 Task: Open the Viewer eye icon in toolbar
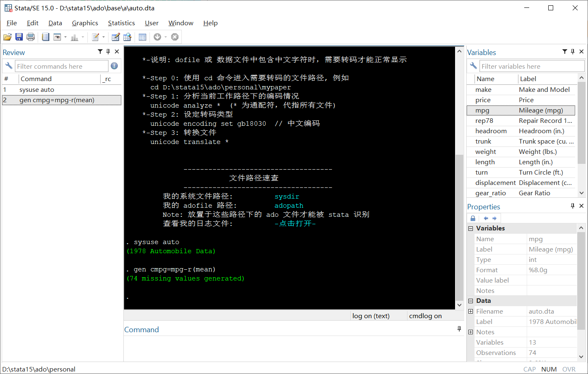57,37
